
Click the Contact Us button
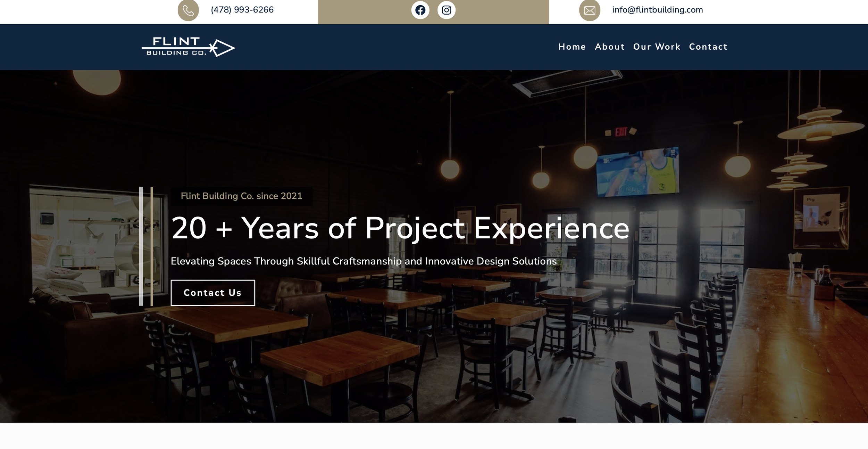213,293
